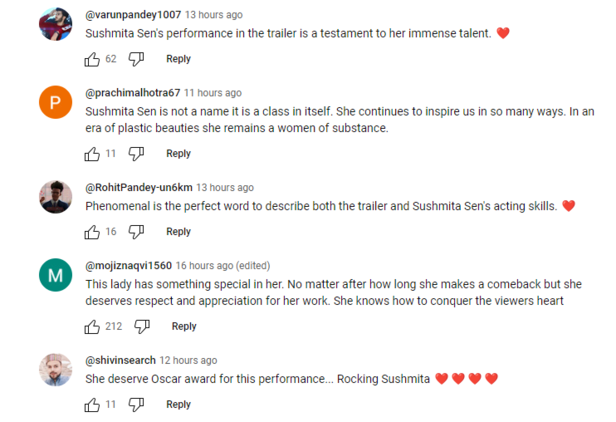Viewport: 616px width, 422px height.
Task: Reply to RohitPandey-un6km's comment
Action: [x=178, y=232]
